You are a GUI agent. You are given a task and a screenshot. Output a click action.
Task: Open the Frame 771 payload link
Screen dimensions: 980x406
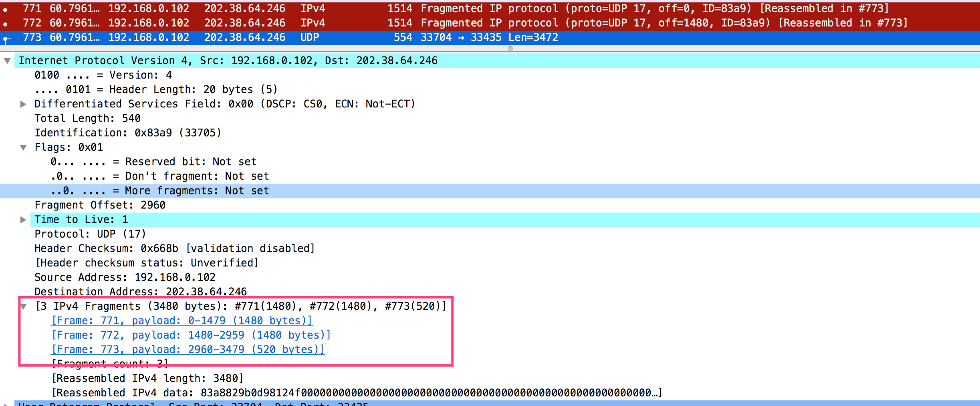click(181, 320)
